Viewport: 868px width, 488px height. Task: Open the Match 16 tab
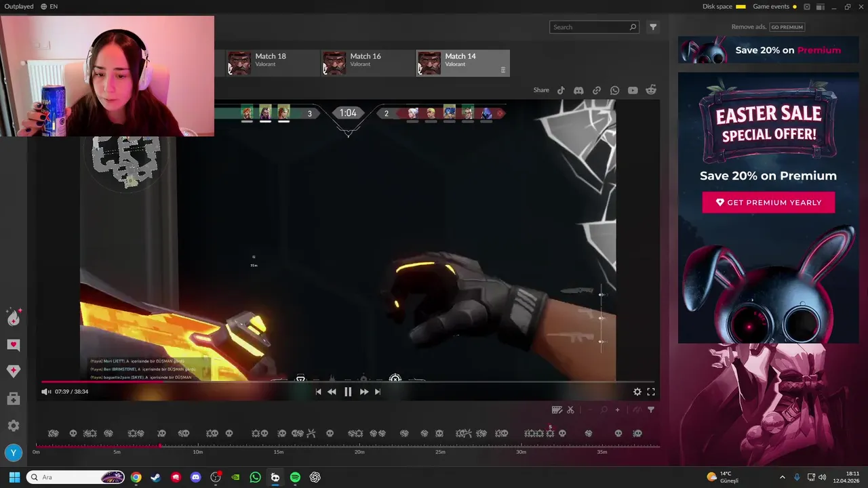[x=368, y=63]
